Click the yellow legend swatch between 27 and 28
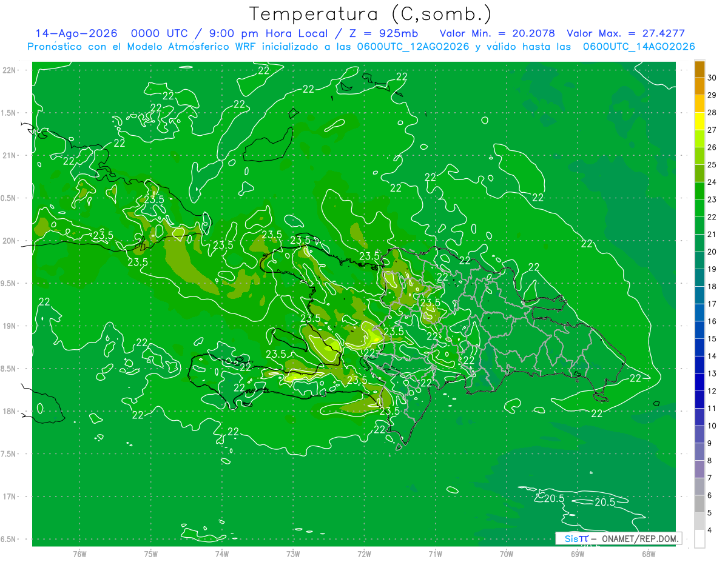Image resolution: width=728 pixels, height=562 pixels. (699, 121)
